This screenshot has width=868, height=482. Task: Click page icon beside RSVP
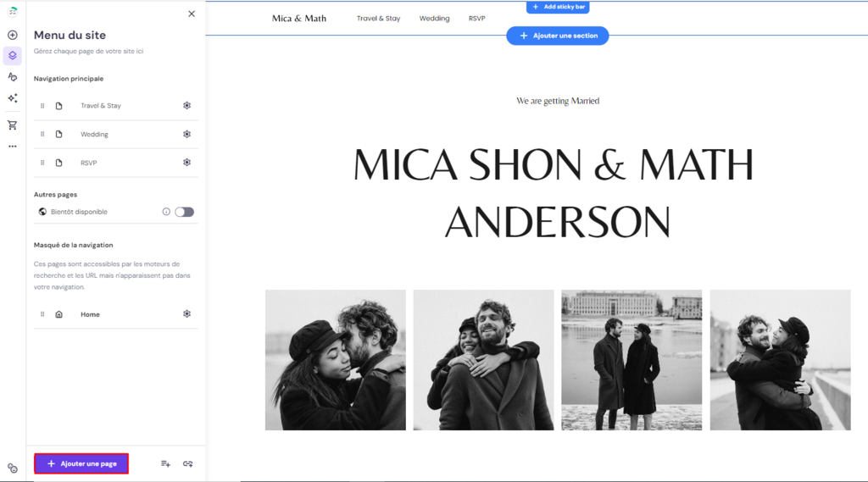[x=58, y=163]
